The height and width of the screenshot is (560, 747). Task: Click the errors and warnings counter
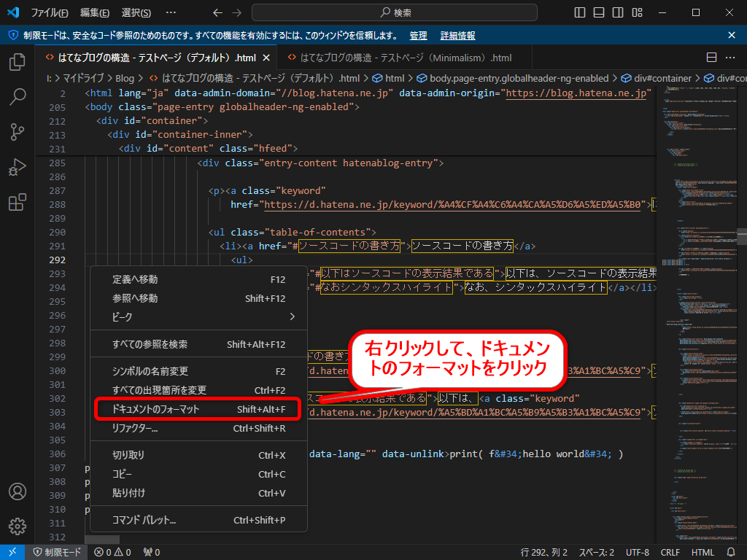pos(112,553)
